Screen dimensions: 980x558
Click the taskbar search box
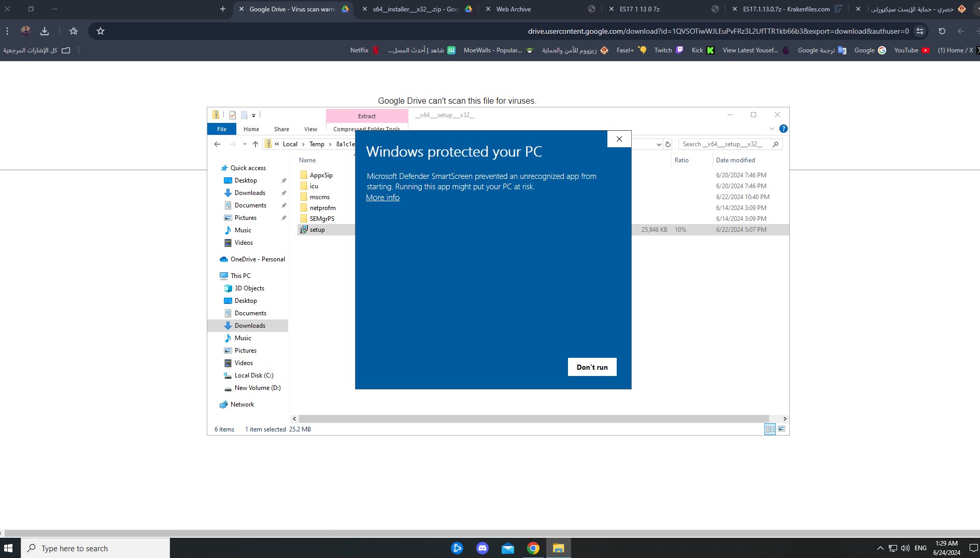[x=95, y=548]
